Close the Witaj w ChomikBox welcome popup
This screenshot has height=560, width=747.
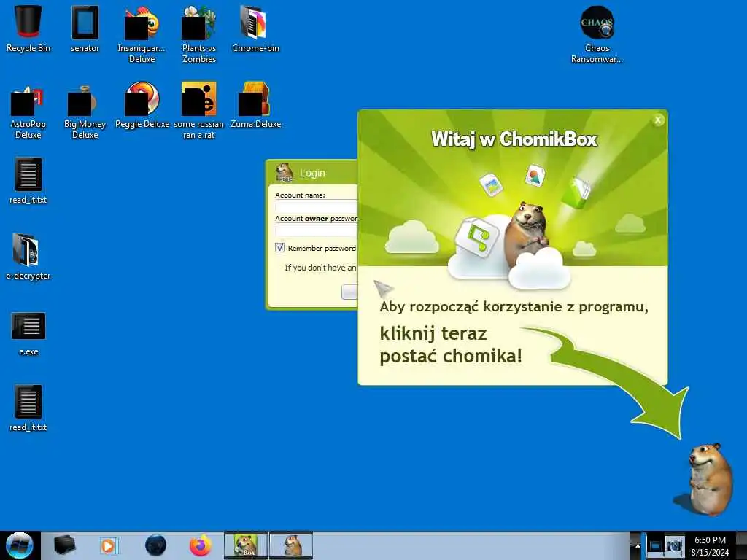[658, 120]
